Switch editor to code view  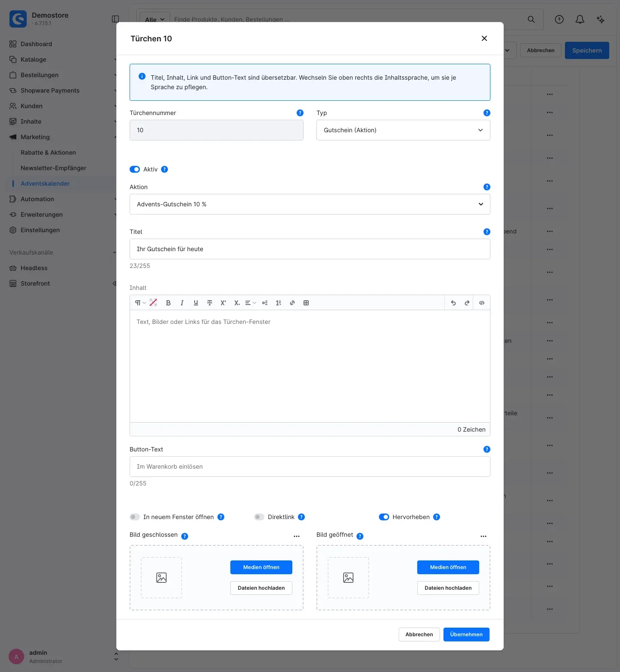pyautogui.click(x=482, y=303)
